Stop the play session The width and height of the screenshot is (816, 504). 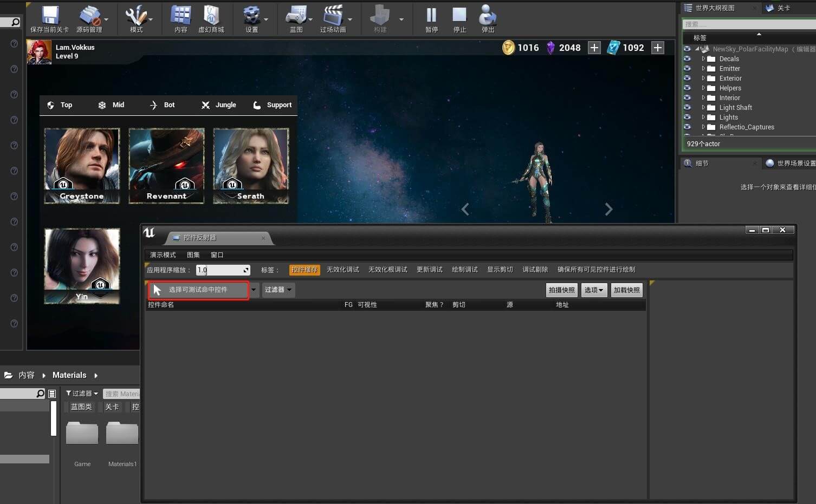(459, 19)
